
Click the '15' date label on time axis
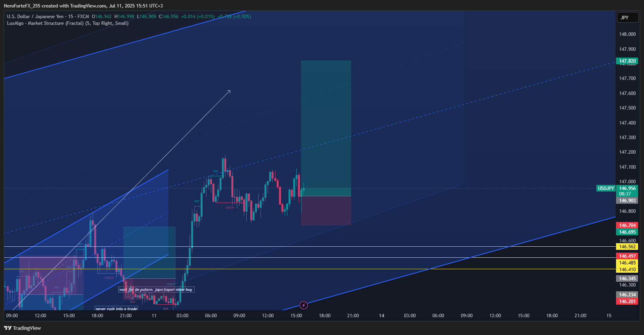coord(609,316)
